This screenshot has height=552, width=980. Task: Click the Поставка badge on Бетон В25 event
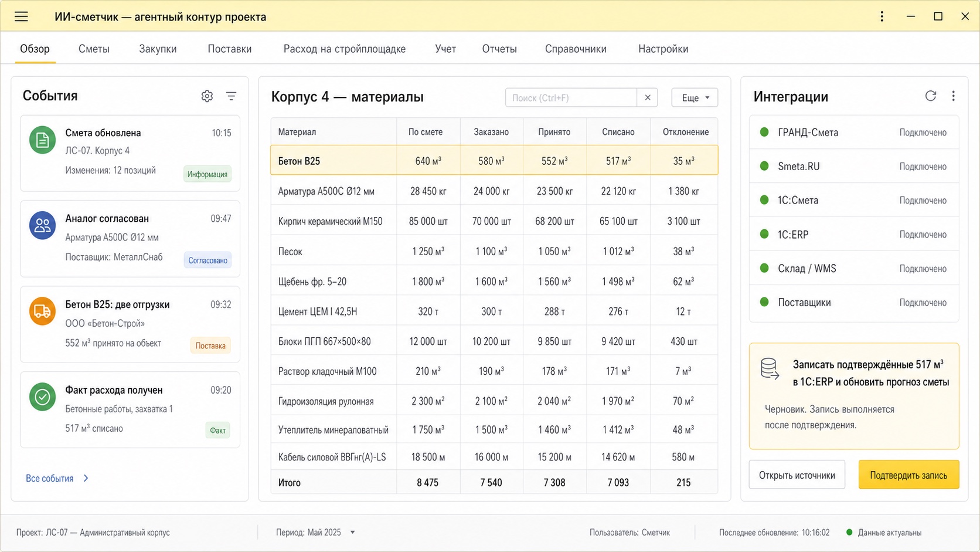tap(210, 346)
